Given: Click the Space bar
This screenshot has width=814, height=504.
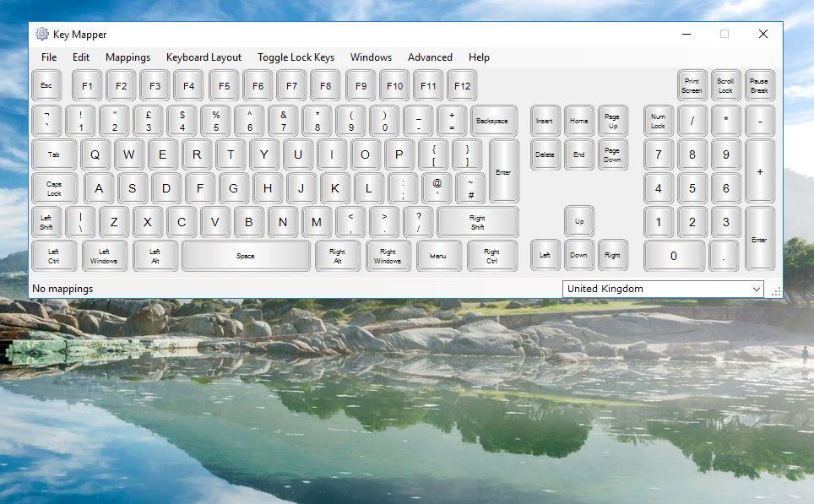Looking at the screenshot, I should (x=245, y=255).
